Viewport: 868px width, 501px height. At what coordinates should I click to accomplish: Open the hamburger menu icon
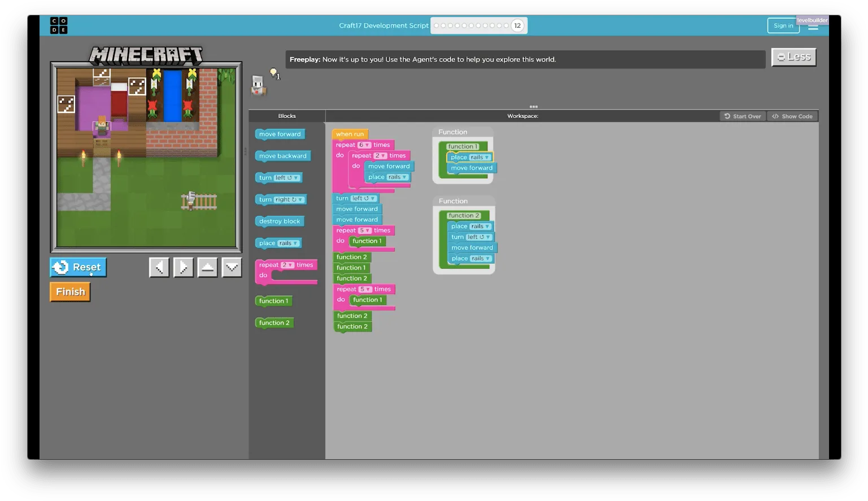[x=813, y=27]
